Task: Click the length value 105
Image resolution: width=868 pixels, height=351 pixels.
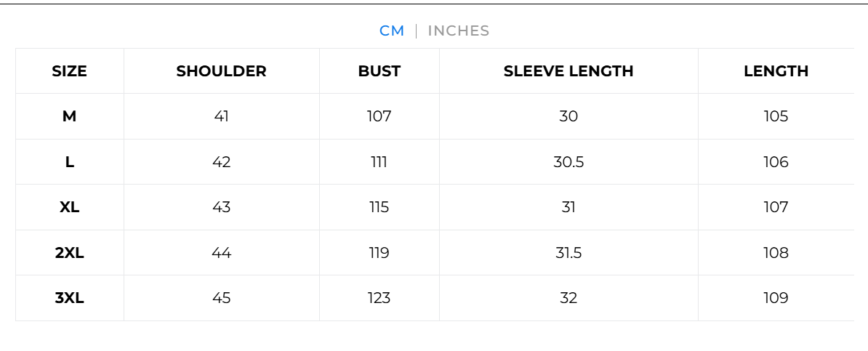Action: pyautogui.click(x=776, y=116)
